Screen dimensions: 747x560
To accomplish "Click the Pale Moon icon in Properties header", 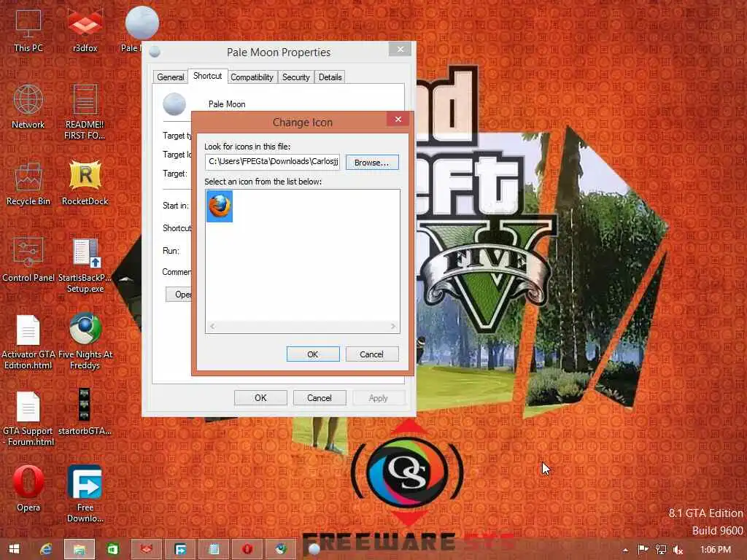I will [x=174, y=104].
